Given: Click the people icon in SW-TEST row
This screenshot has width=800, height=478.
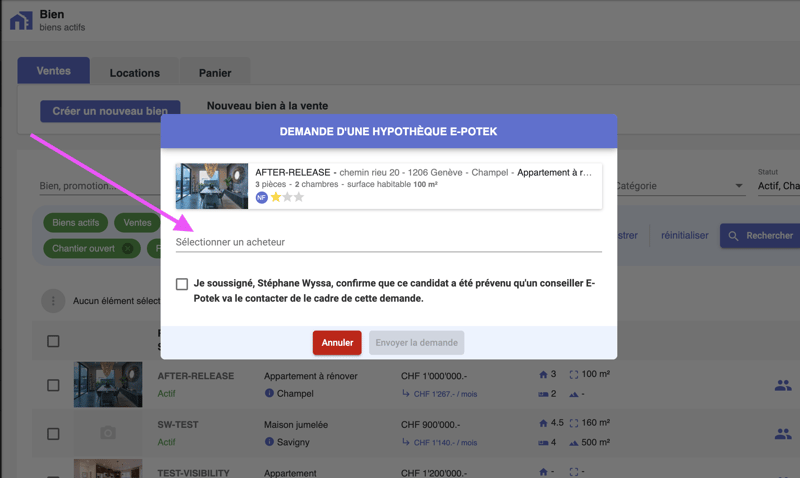Looking at the screenshot, I should coord(783,434).
